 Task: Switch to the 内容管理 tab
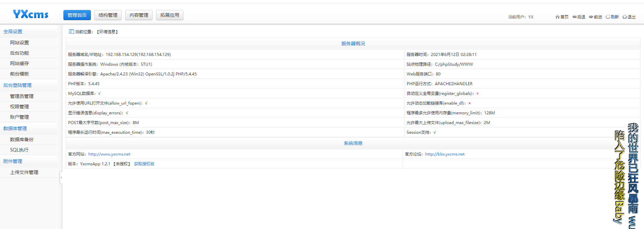[x=139, y=15]
